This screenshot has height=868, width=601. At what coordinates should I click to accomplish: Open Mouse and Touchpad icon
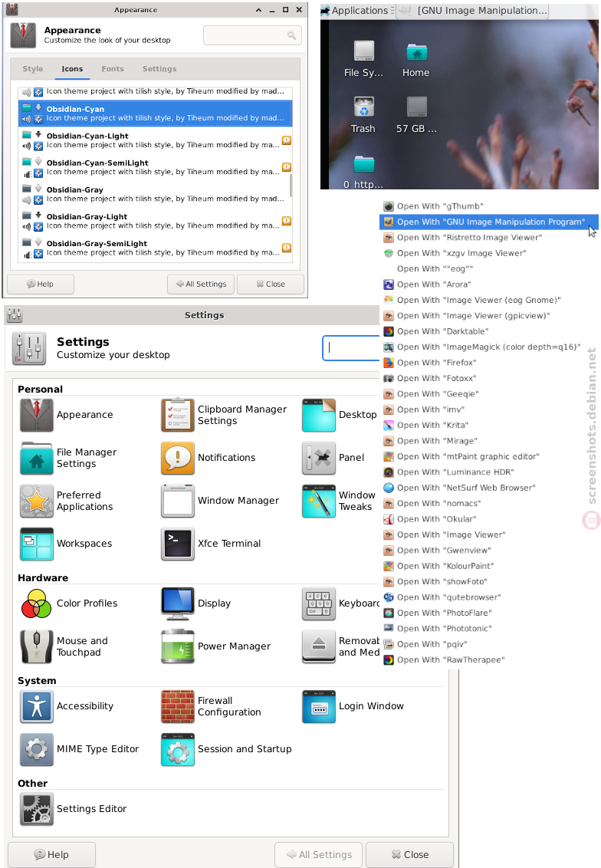pos(37,646)
